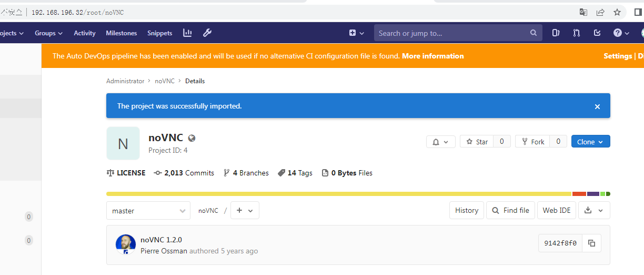Open the Snippets page

coord(160,33)
